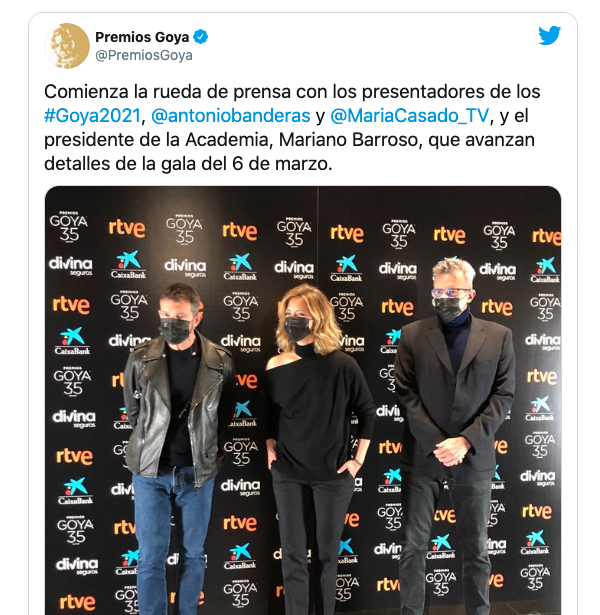Open the Premios Goya profile avatar

point(67,46)
